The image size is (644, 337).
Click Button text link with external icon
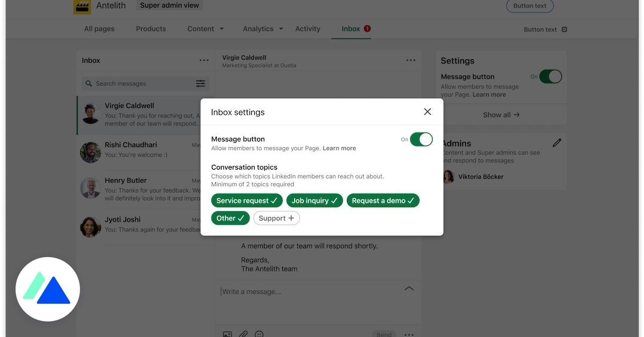[545, 30]
